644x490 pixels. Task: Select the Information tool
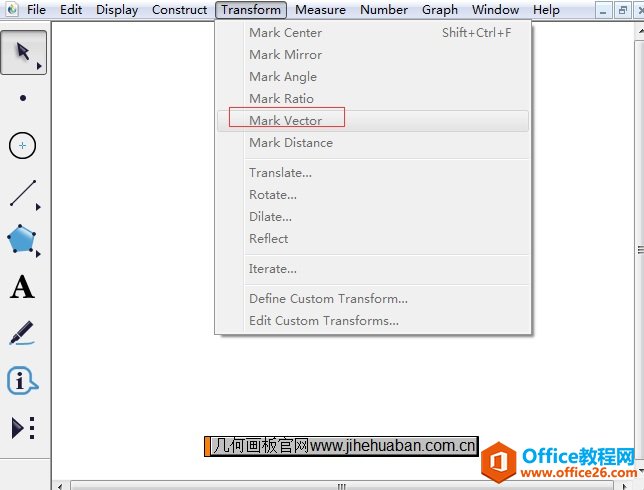(x=22, y=380)
